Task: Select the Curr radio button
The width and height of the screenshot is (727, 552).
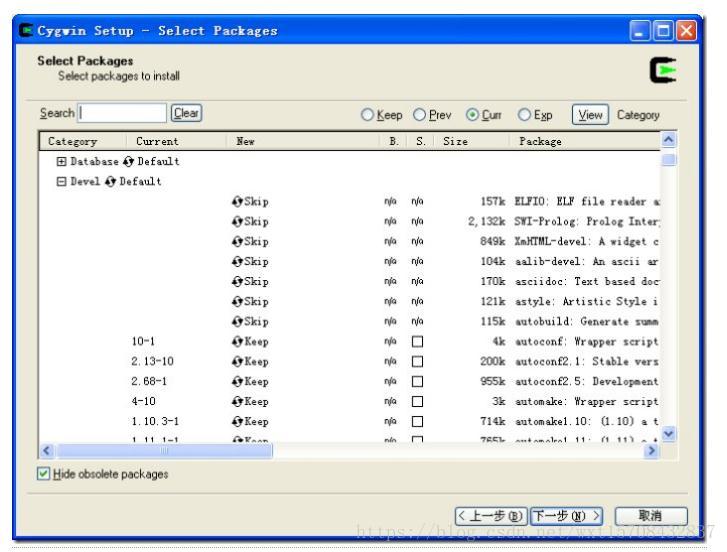Action: [x=472, y=114]
